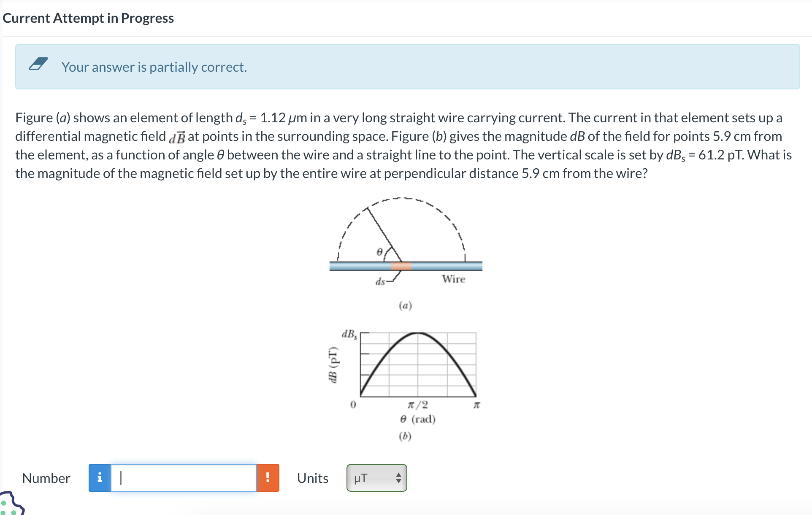Screen dimensions: 812x515
Task: Click the pencil-style partially correct indicator
Action: click(38, 64)
